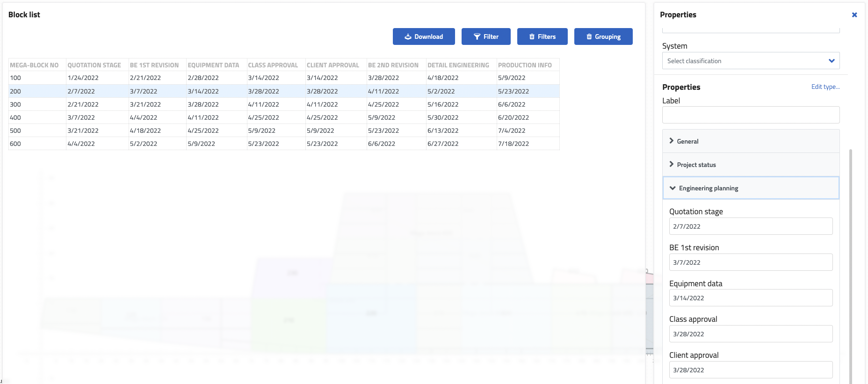
Task: Open the Select classification dropdown
Action: click(751, 61)
